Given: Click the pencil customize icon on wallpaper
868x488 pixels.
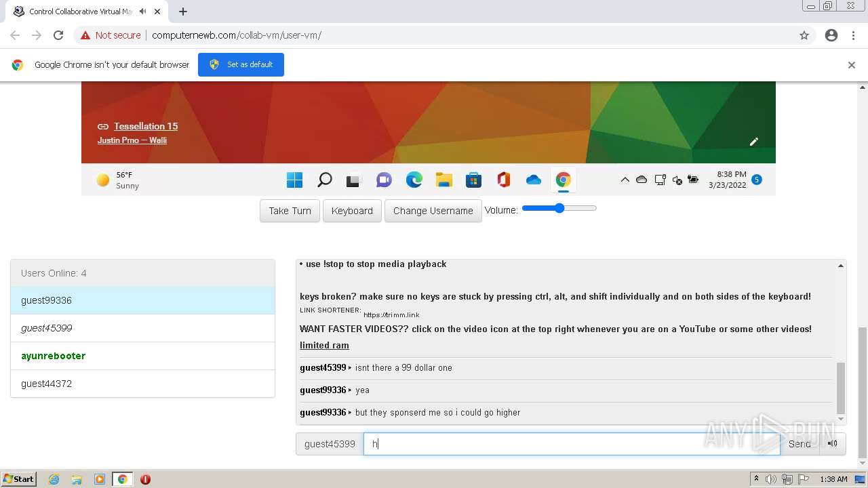Looking at the screenshot, I should click(x=753, y=142).
